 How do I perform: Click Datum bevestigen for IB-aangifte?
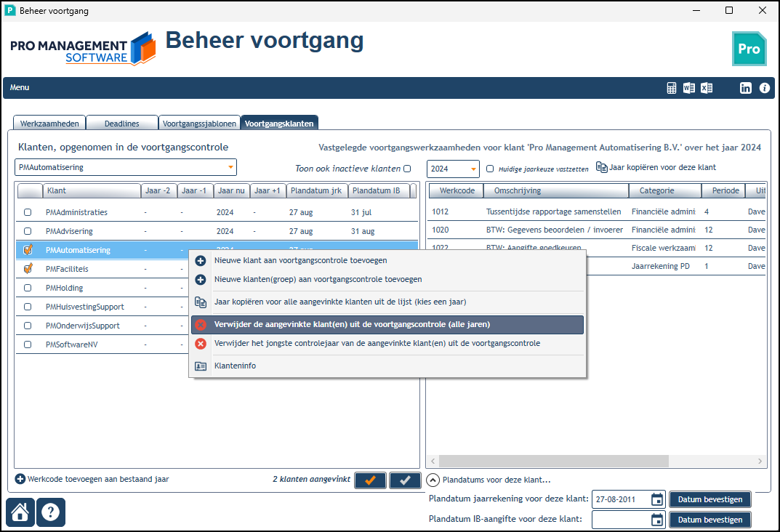point(710,520)
